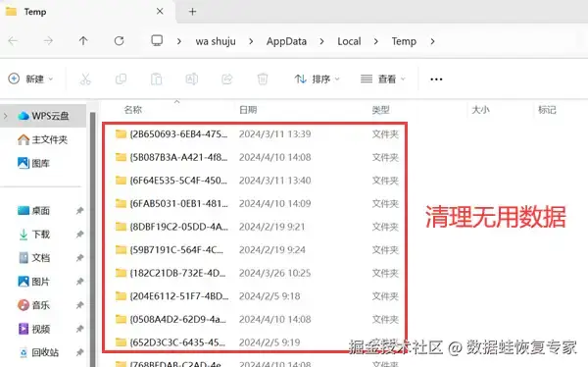The width and height of the screenshot is (588, 367).
Task: Expand the WPS云盘 tree node
Action: [x=6, y=116]
